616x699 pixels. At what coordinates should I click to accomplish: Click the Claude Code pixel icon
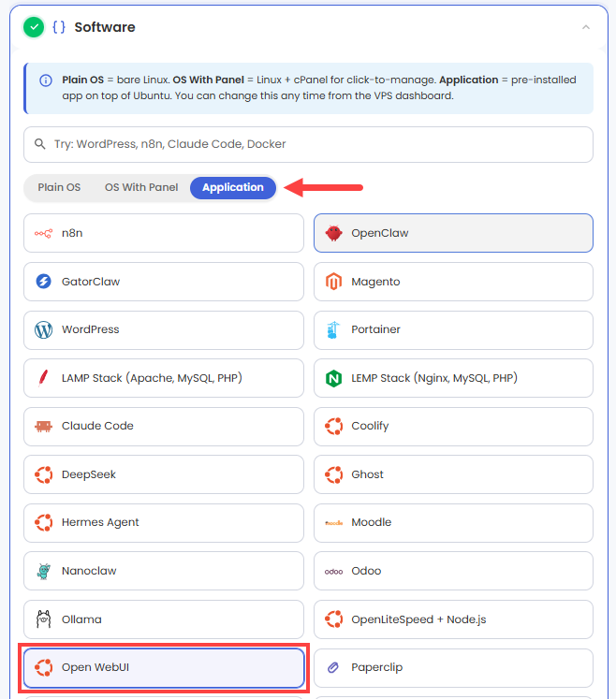(x=43, y=427)
